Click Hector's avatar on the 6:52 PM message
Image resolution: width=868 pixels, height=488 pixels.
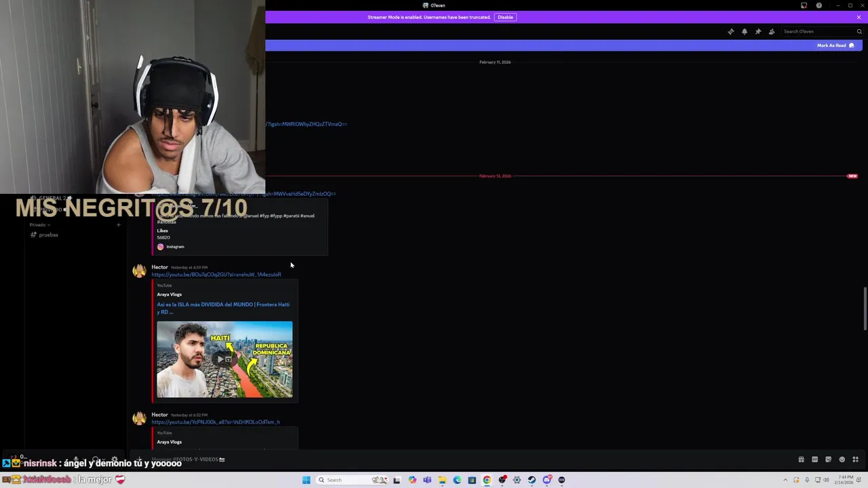139,419
